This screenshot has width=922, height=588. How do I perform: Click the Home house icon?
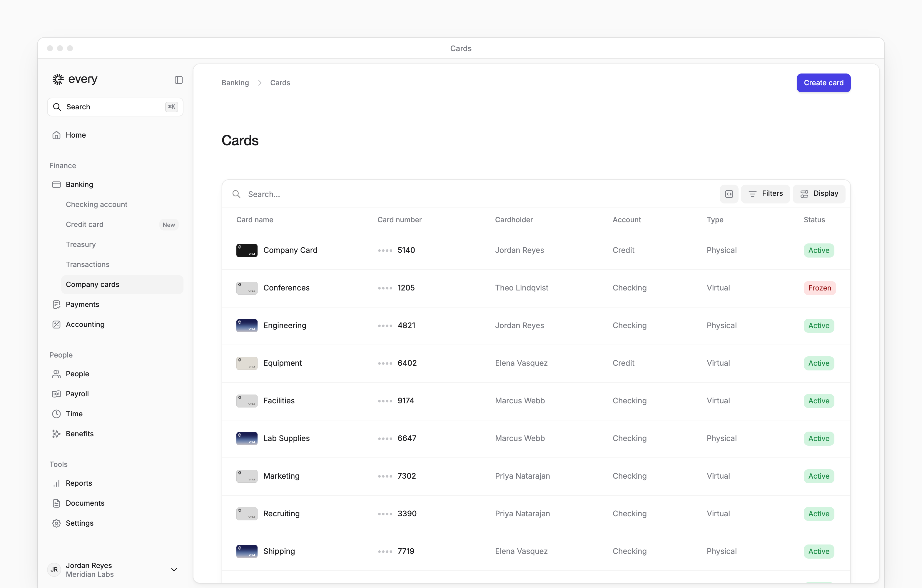[x=56, y=135]
